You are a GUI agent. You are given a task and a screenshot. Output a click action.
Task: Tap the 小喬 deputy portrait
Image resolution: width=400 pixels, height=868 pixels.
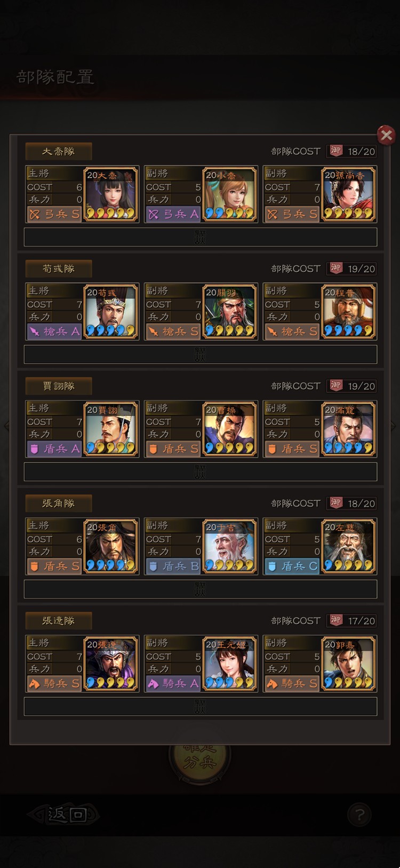pos(230,194)
